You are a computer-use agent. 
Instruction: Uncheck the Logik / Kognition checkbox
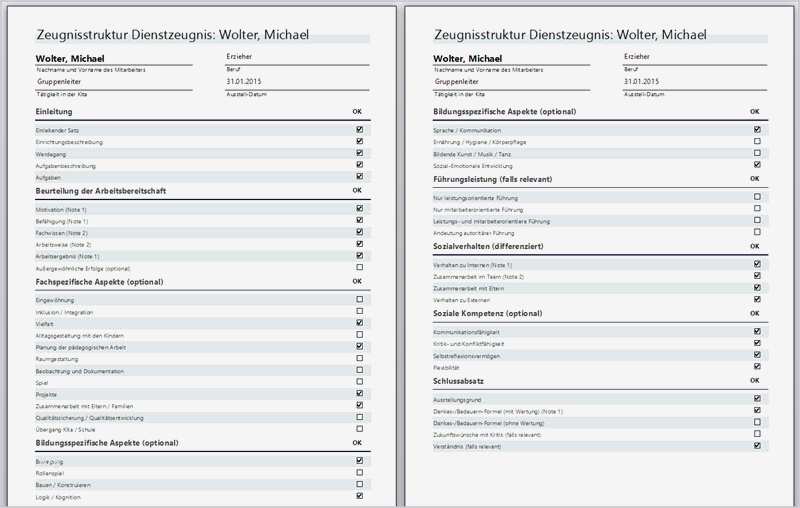point(360,496)
